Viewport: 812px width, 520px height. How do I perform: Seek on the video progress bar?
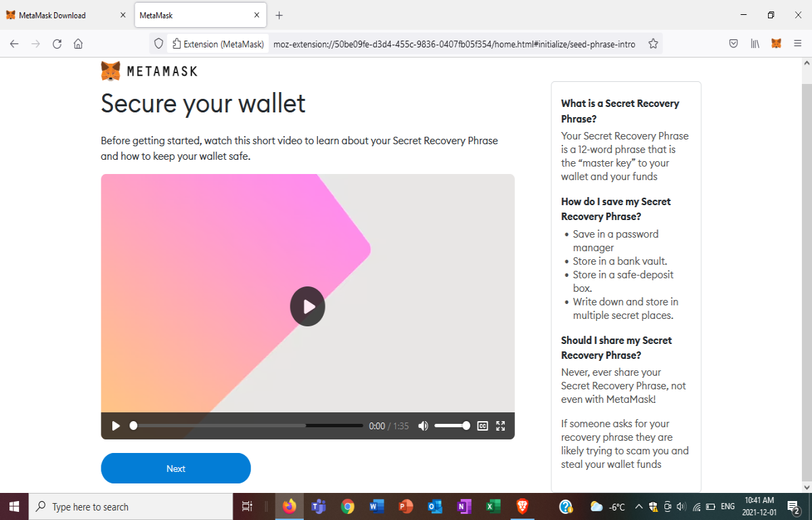pyautogui.click(x=248, y=426)
